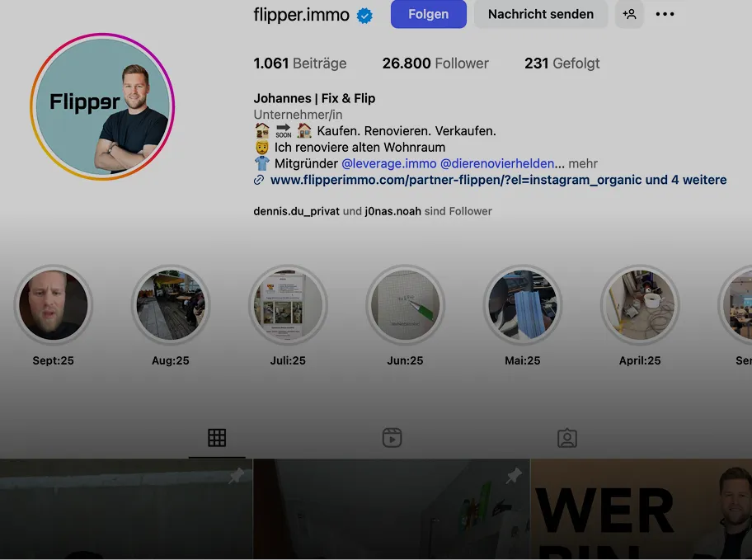Open the similar accounts suggestion icon
752x560 pixels.
click(629, 14)
